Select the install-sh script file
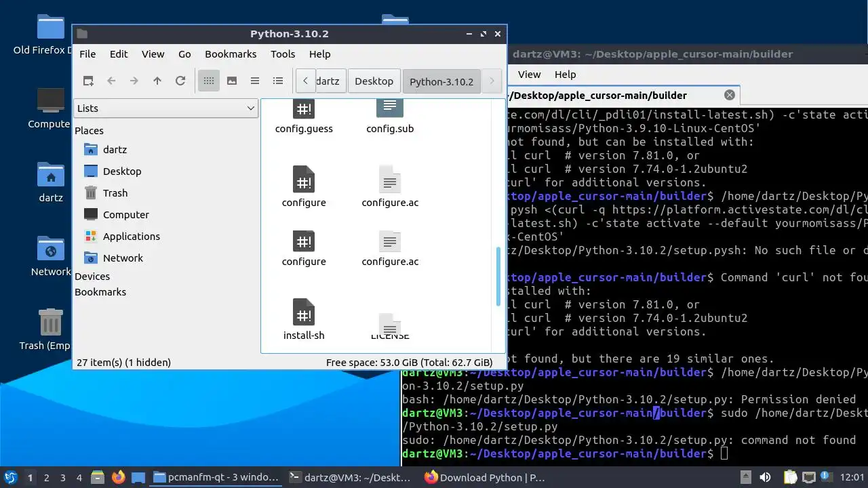This screenshot has width=868, height=488. pyautogui.click(x=304, y=320)
